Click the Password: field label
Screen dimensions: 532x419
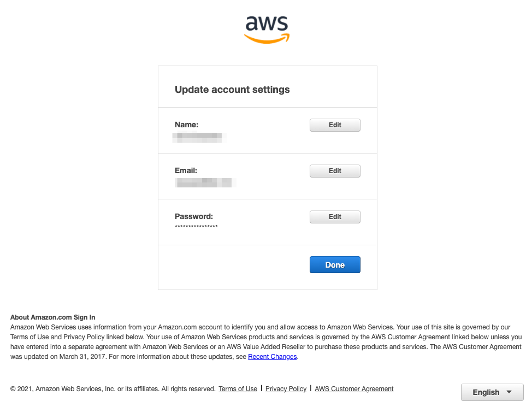(x=194, y=216)
